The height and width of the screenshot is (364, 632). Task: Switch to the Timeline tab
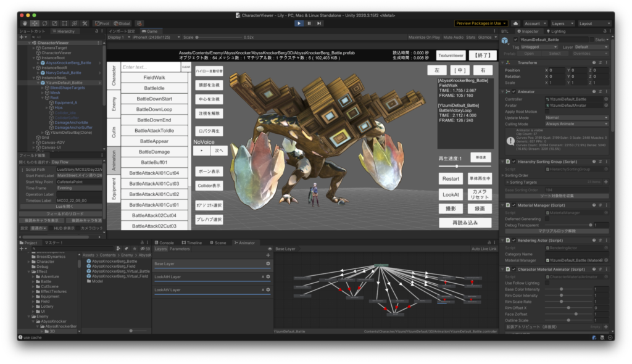191,242
